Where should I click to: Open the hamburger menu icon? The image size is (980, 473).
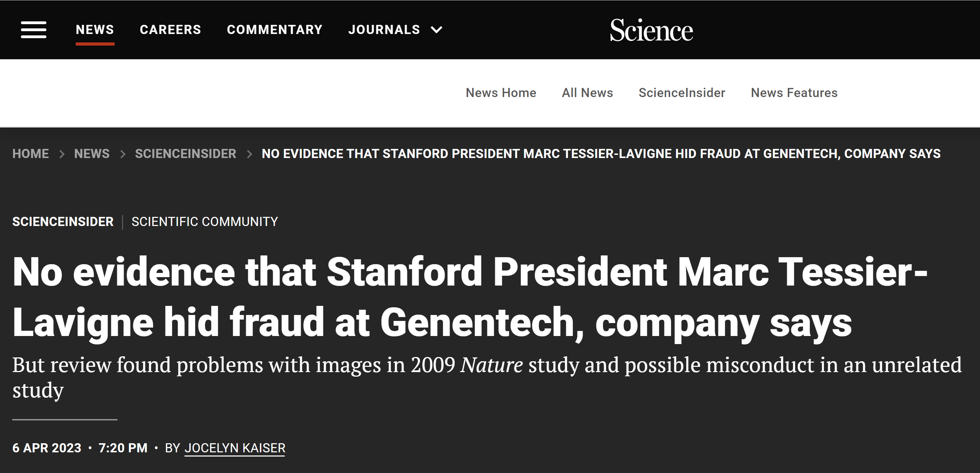(x=33, y=30)
